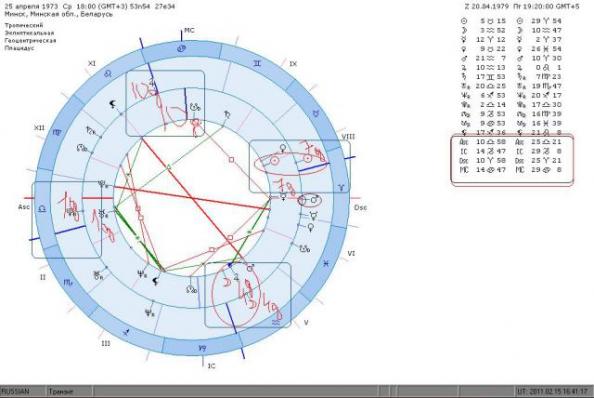This screenshot has width=594, height=398.
Task: Click the Sagittarius glyph near house III
Action: click(x=126, y=332)
